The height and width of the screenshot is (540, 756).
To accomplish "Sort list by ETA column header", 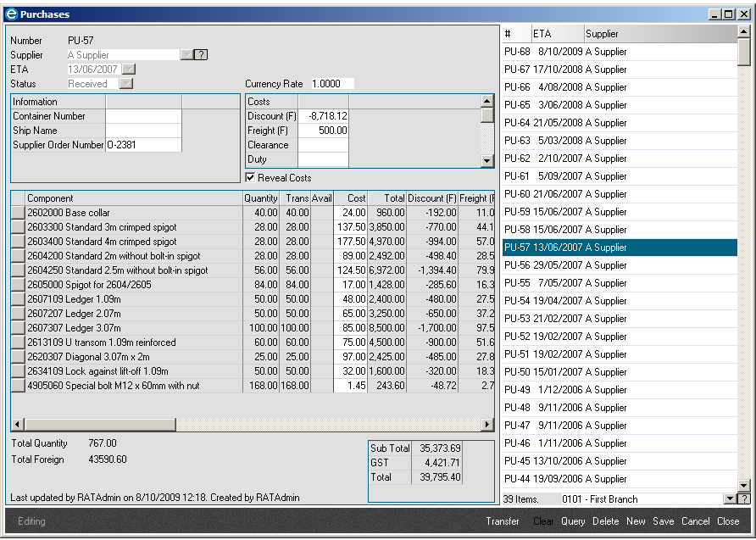I will (x=556, y=34).
